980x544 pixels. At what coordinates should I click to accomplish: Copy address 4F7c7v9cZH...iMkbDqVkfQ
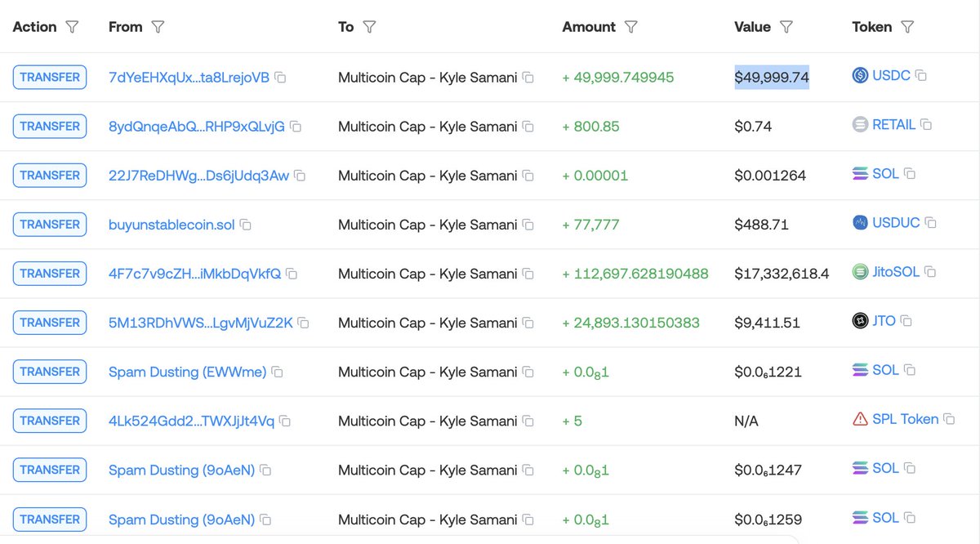tap(292, 274)
